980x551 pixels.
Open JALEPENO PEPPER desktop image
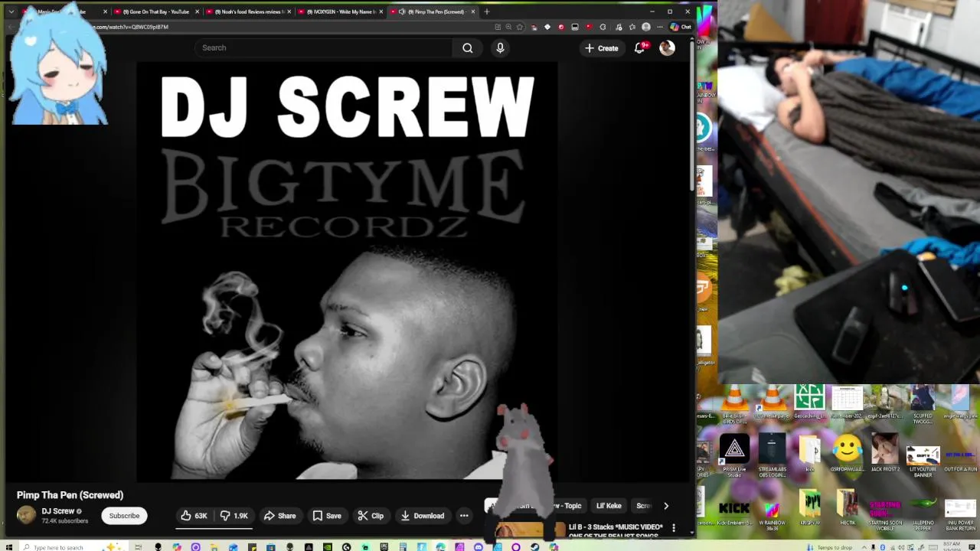point(923,514)
